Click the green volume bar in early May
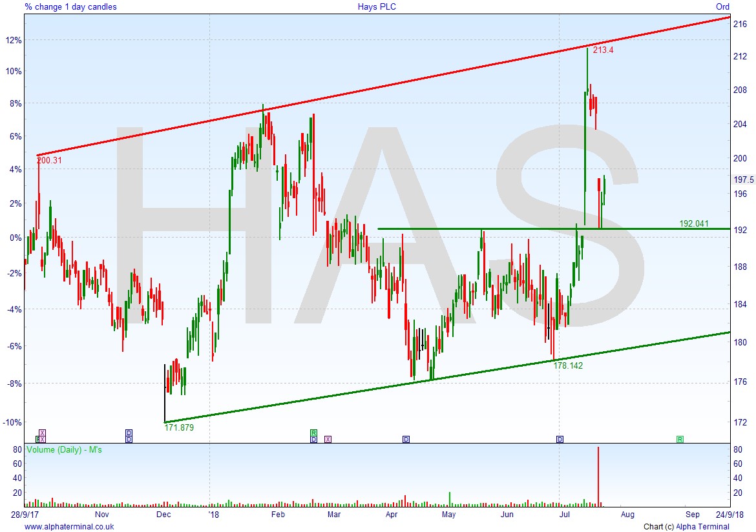The width and height of the screenshot is (756, 532). coord(449,499)
